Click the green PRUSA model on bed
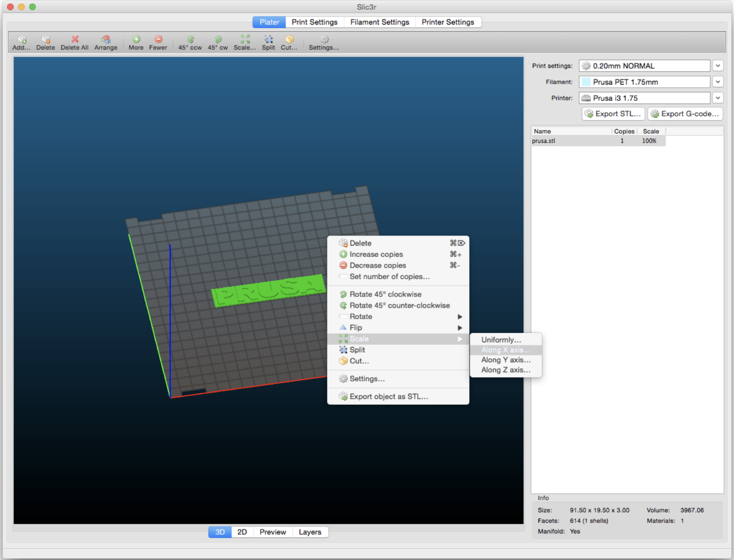 [269, 291]
